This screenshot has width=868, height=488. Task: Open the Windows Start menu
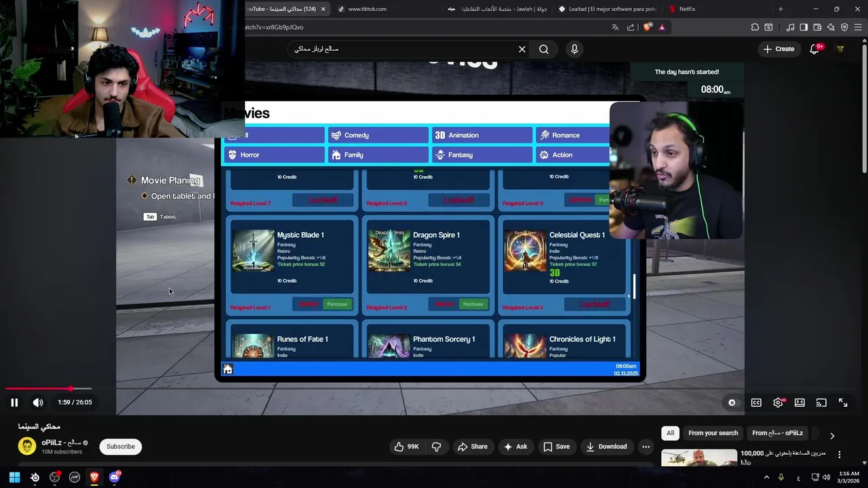pos(14,477)
